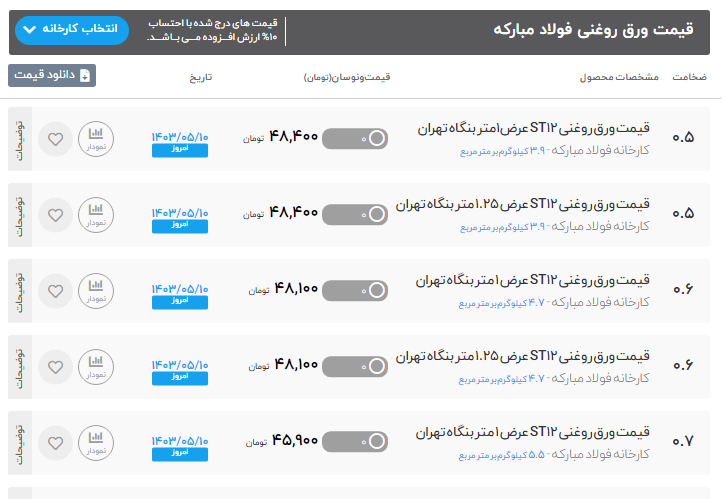
Task: Click fluctuation pill on 0.6 thickness 1 meter row
Action: click(x=355, y=290)
